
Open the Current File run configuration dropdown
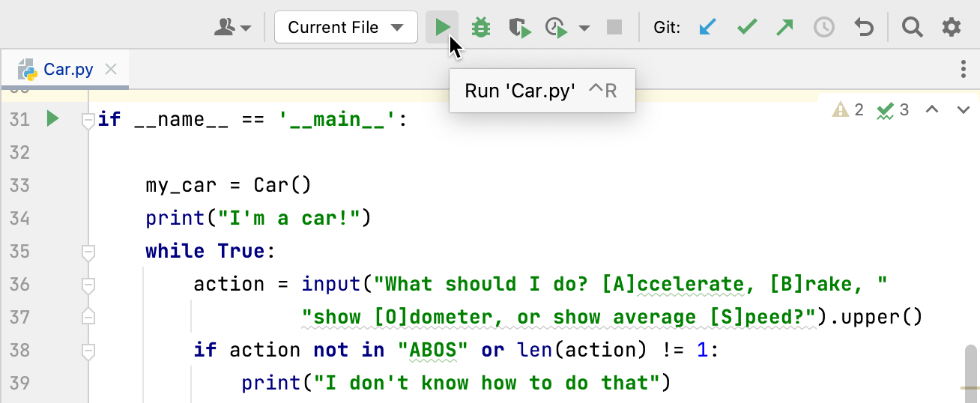click(x=346, y=28)
